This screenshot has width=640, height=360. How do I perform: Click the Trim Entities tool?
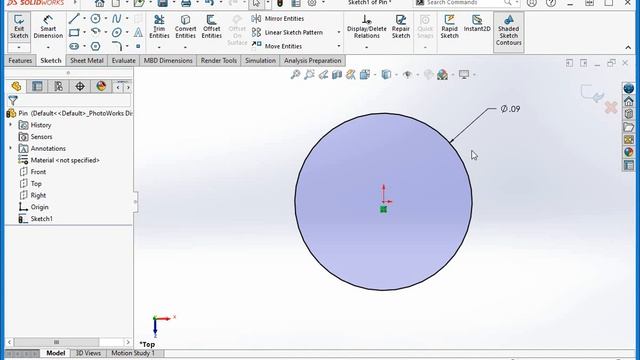click(x=159, y=27)
